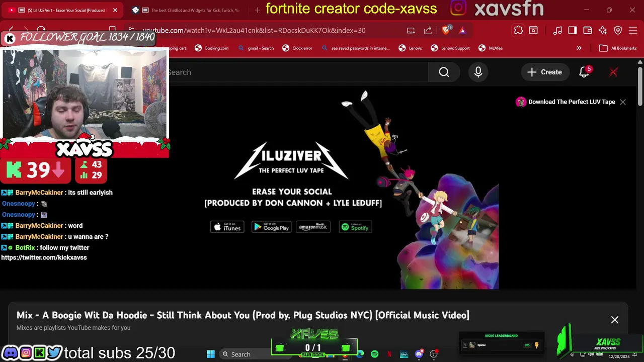Open Microsoft Edge from taskbar
Viewport: 644px width, 362px height.
pos(360,354)
